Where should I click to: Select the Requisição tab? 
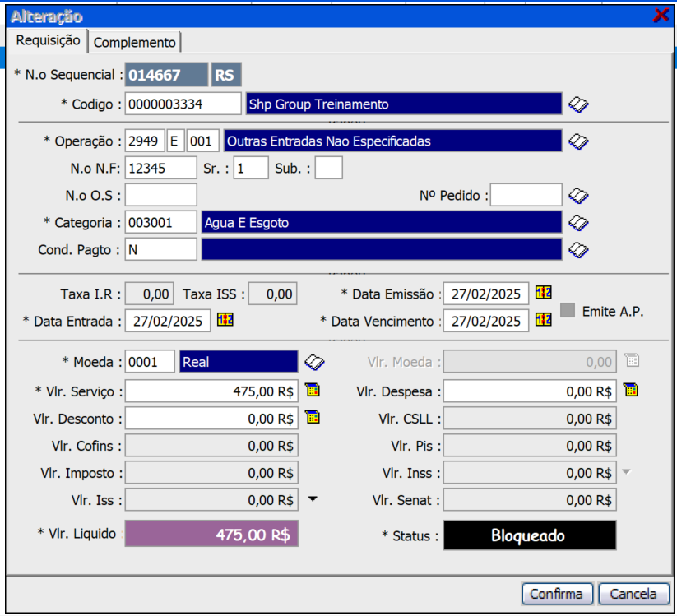[48, 40]
